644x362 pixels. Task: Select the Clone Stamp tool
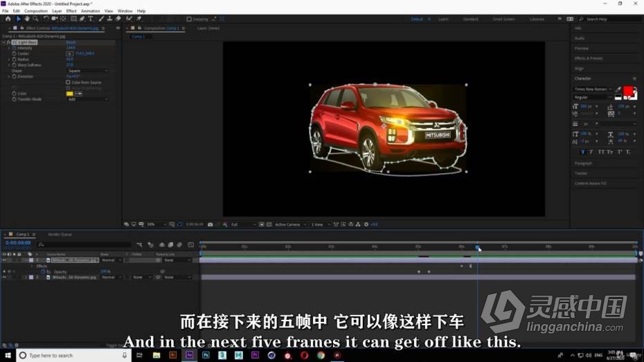pyautogui.click(x=109, y=19)
